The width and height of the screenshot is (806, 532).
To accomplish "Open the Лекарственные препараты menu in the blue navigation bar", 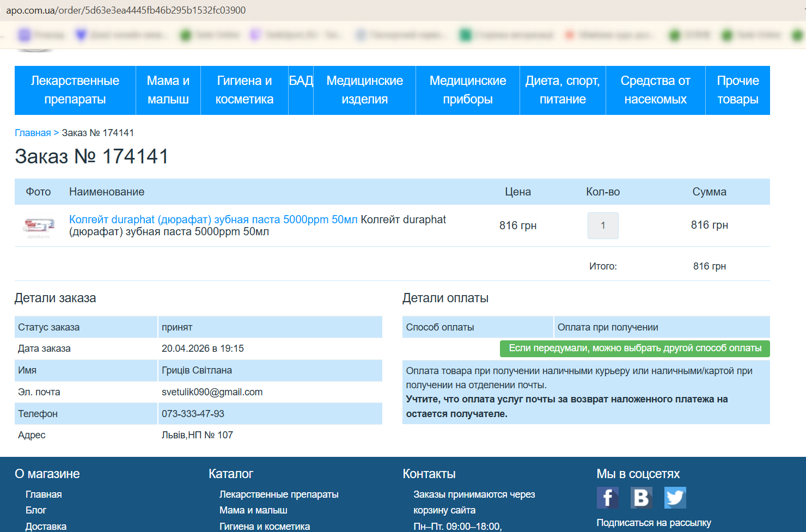I will coord(75,90).
